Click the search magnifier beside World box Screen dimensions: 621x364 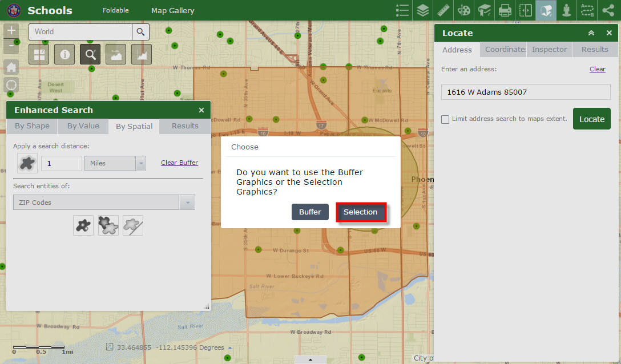140,32
